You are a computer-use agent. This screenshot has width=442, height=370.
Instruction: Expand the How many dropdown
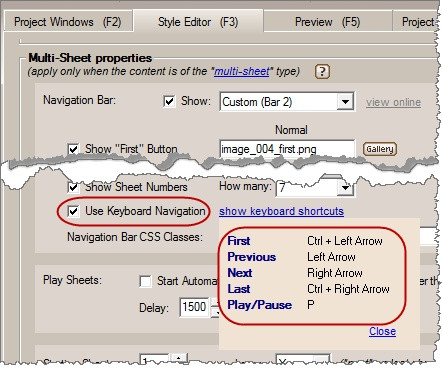coord(345,188)
